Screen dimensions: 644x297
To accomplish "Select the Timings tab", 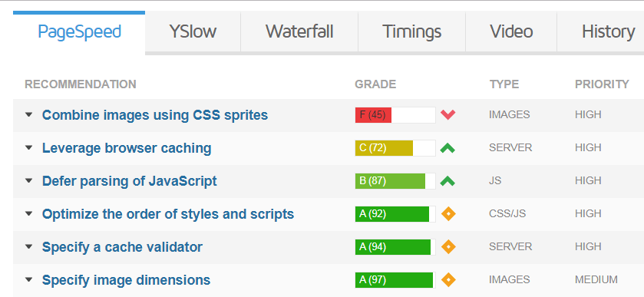I will (x=412, y=32).
